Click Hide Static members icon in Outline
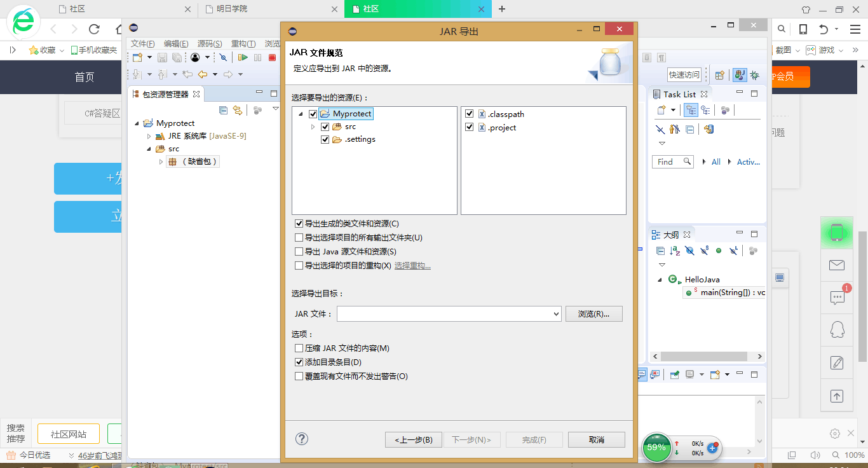This screenshot has width=868, height=468. (704, 251)
